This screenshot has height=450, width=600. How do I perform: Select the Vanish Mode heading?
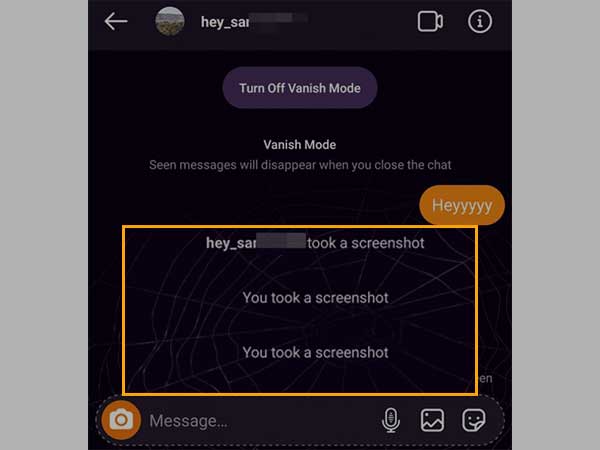coord(300,145)
